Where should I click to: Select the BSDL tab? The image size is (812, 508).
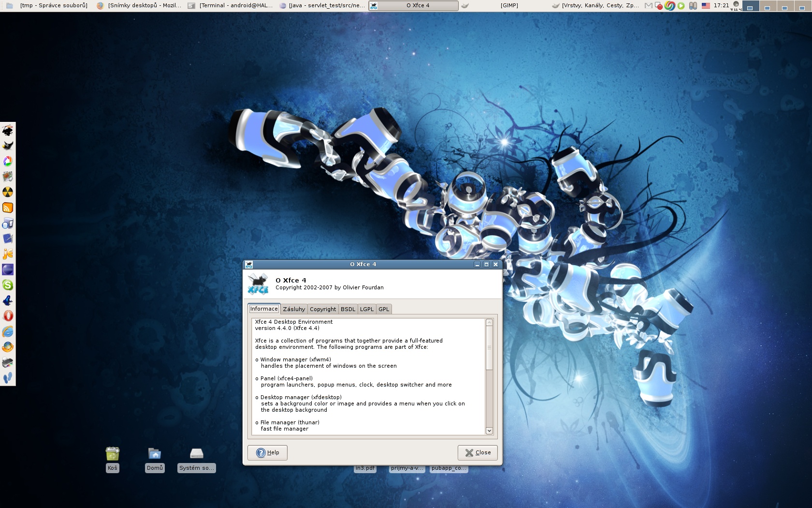348,309
